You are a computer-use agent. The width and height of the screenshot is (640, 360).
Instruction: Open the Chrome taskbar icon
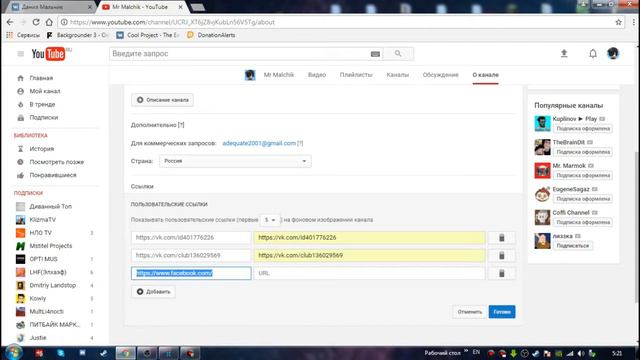click(x=125, y=353)
